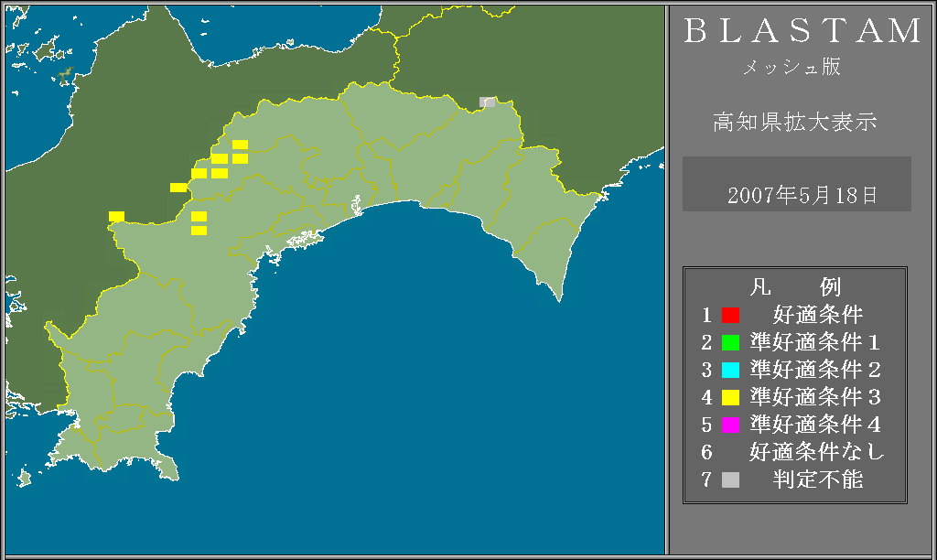
Task: Click the cyan 準好適条件2 legend swatch
Action: 730,370
